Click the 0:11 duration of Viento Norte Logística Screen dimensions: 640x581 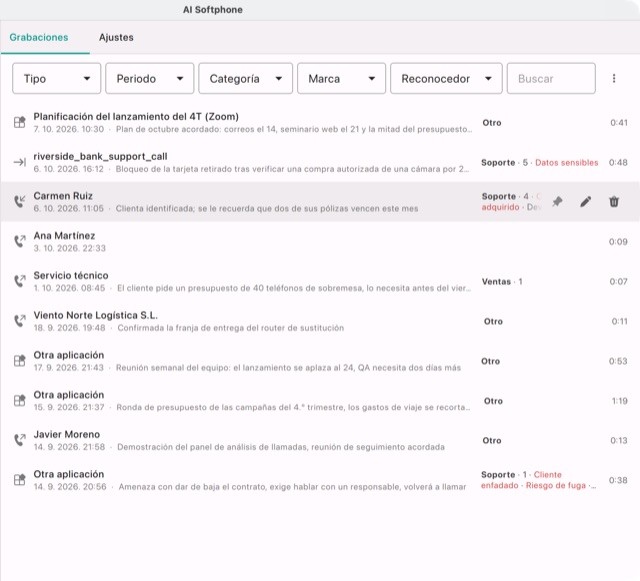coord(620,321)
